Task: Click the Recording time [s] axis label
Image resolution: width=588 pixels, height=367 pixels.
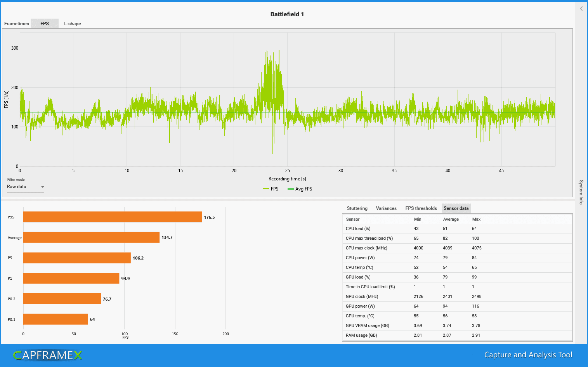Action: 287,179
